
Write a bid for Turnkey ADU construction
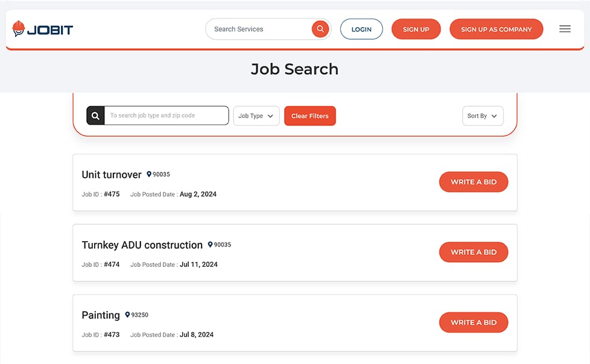tap(473, 252)
